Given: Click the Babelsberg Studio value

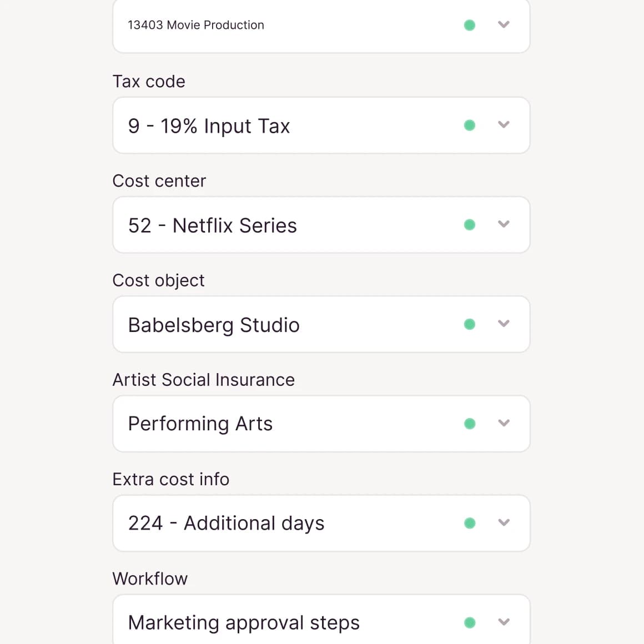Looking at the screenshot, I should pos(214,325).
